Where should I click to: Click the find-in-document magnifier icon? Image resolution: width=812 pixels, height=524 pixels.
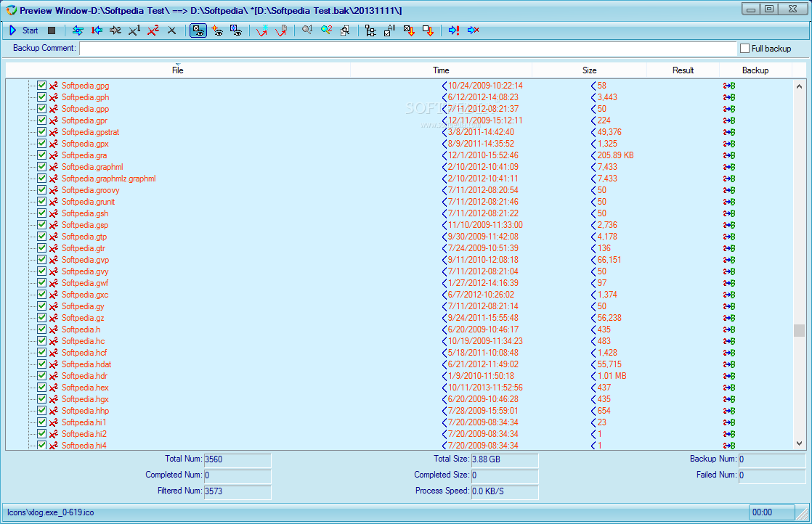(345, 30)
